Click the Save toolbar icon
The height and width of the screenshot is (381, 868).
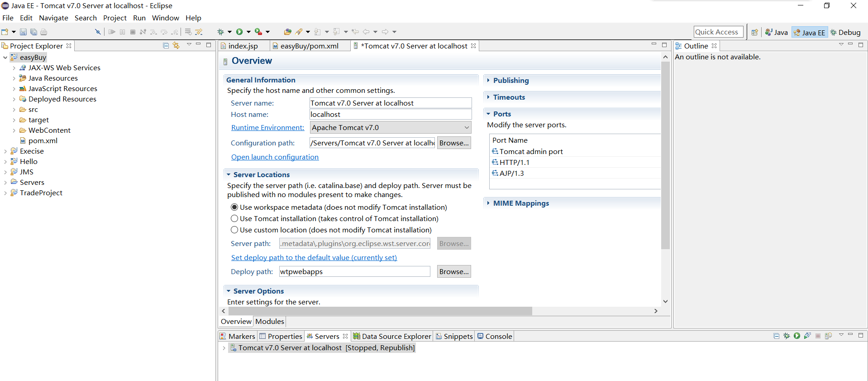(23, 32)
